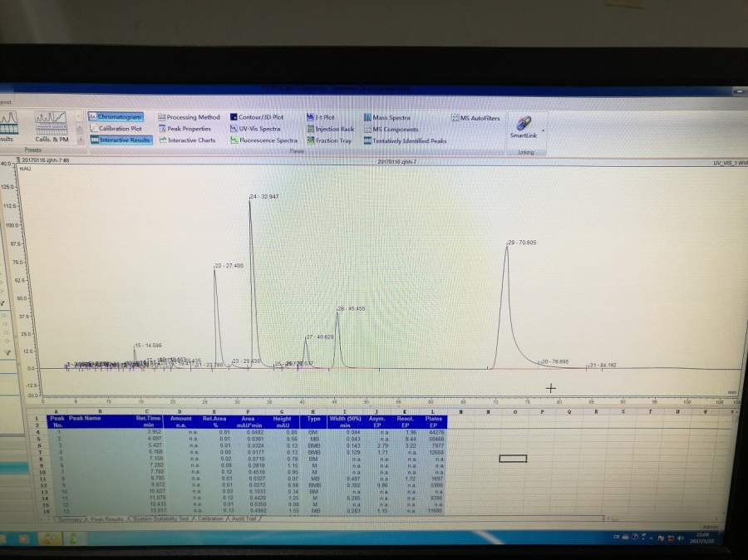Move up in the Presets gallery
Image resolution: width=748 pixels, height=560 pixels.
click(80, 117)
